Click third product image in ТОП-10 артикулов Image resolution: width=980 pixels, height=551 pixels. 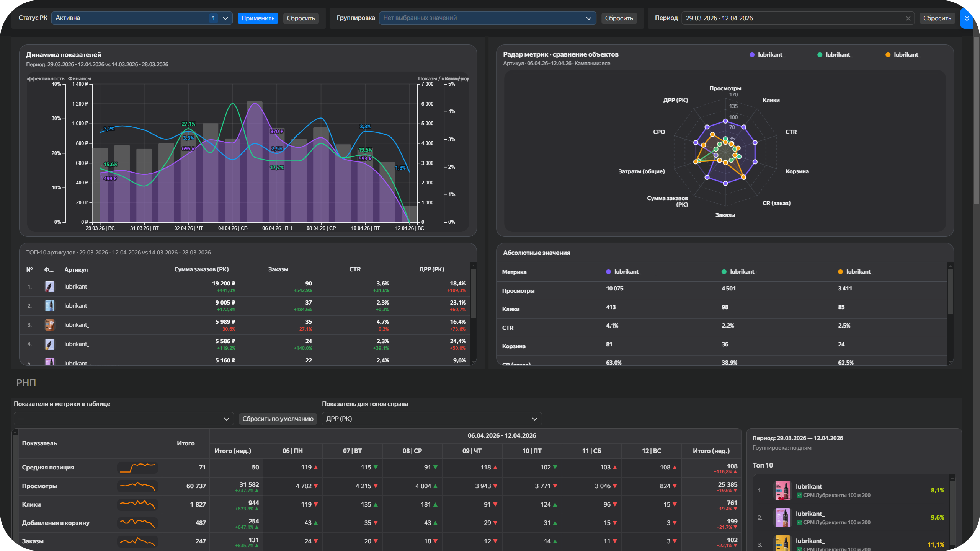click(x=49, y=325)
